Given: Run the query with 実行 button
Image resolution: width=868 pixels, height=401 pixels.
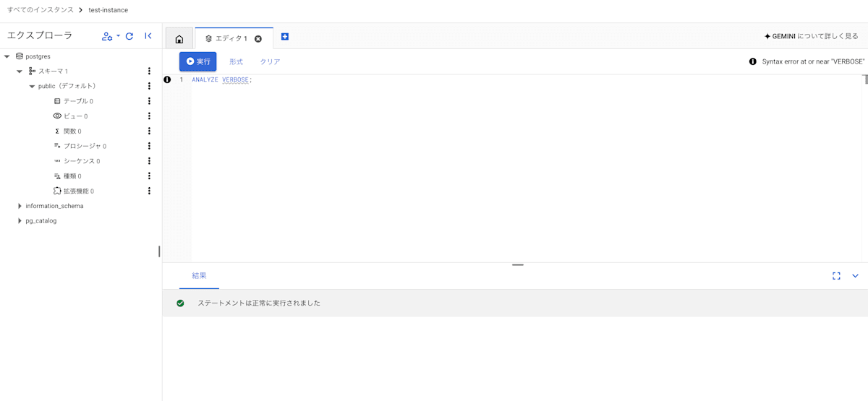Looking at the screenshot, I should point(197,61).
